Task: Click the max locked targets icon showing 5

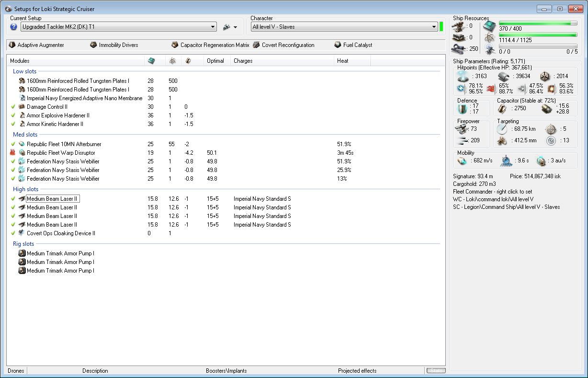Action: (551, 129)
